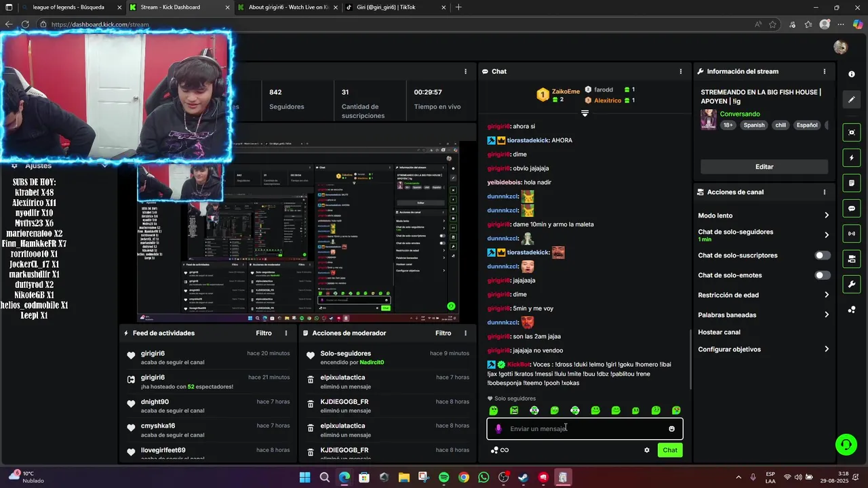Click the Conversando category link
The height and width of the screenshot is (488, 868).
[740, 114]
